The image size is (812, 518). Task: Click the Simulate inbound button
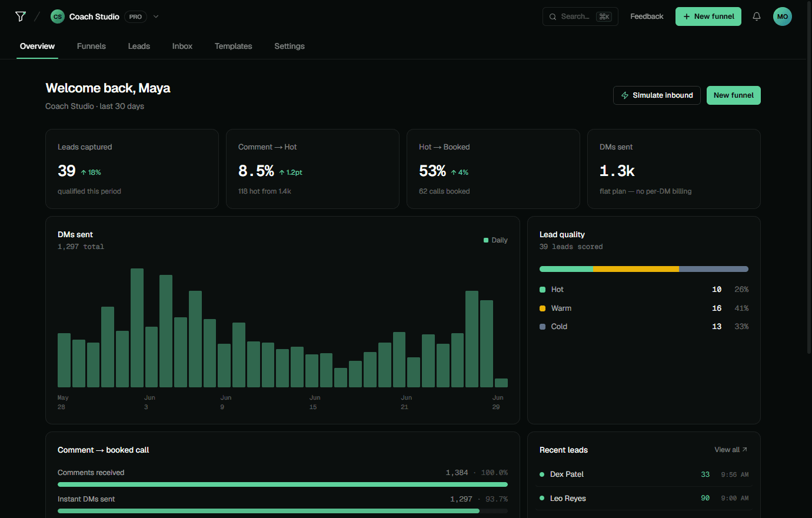point(657,95)
